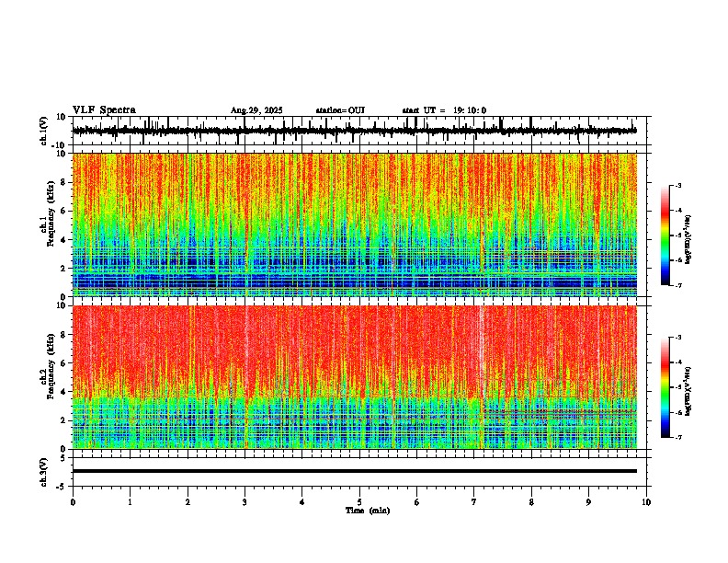Image resolution: width=728 pixels, height=563 pixels.
Task: Click the "-7" label on ch.2 color scale
Action: point(677,437)
